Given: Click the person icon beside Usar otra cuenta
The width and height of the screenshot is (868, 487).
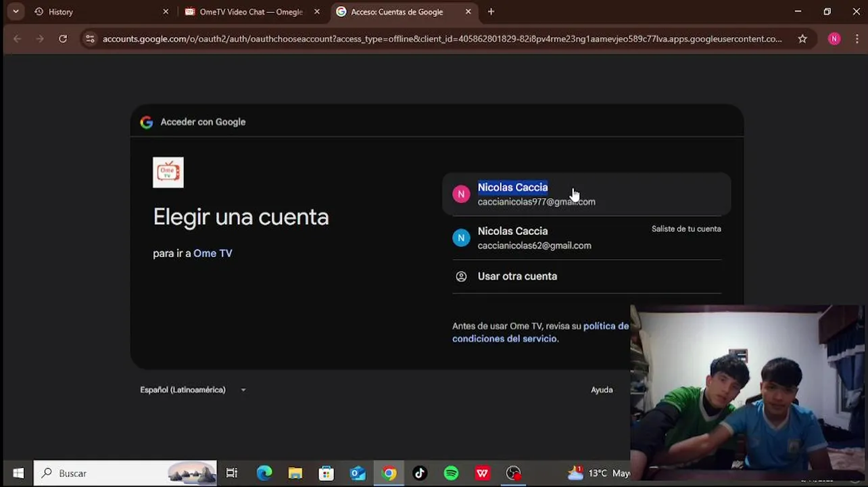Looking at the screenshot, I should point(461,277).
